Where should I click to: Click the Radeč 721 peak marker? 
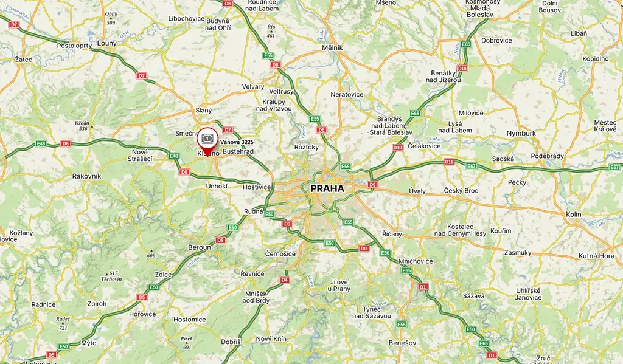(x=63, y=323)
